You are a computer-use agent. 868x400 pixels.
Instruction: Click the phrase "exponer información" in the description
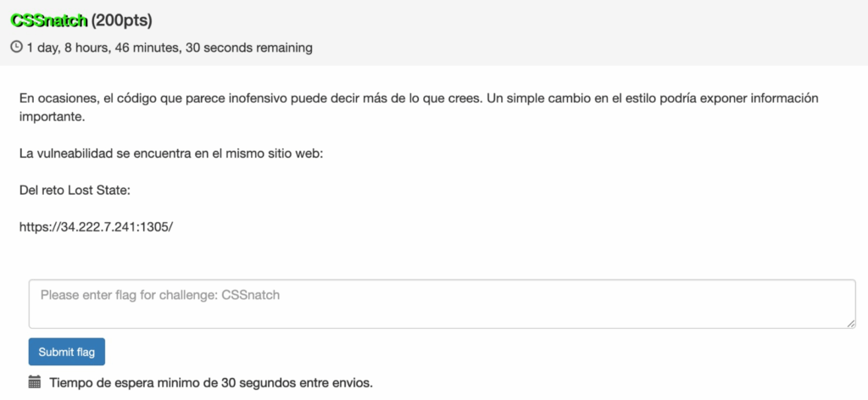[763, 97]
